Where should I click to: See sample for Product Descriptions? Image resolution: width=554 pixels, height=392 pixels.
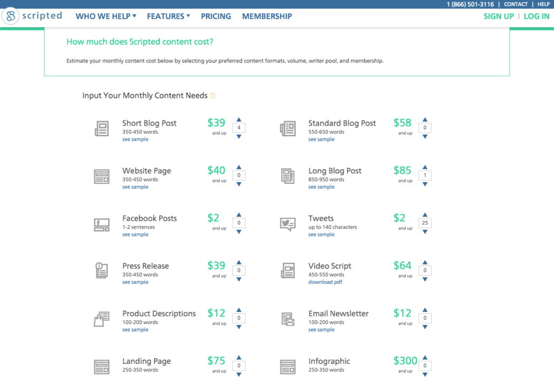[x=135, y=330]
